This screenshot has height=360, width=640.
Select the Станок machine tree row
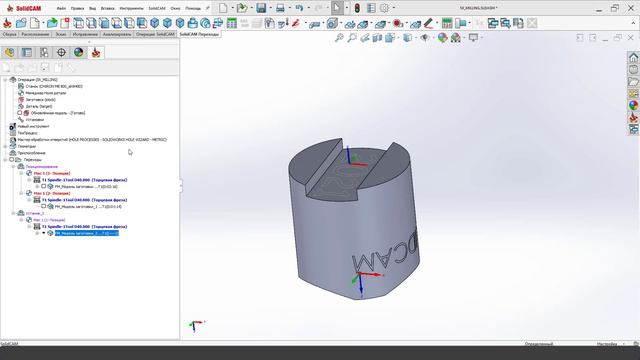click(50, 87)
